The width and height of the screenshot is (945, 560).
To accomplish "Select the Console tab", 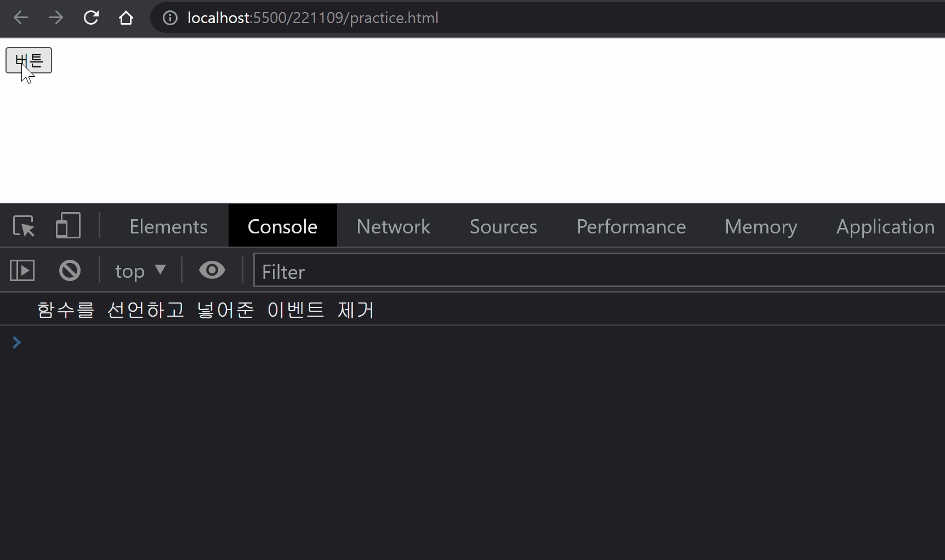I will pyautogui.click(x=282, y=226).
